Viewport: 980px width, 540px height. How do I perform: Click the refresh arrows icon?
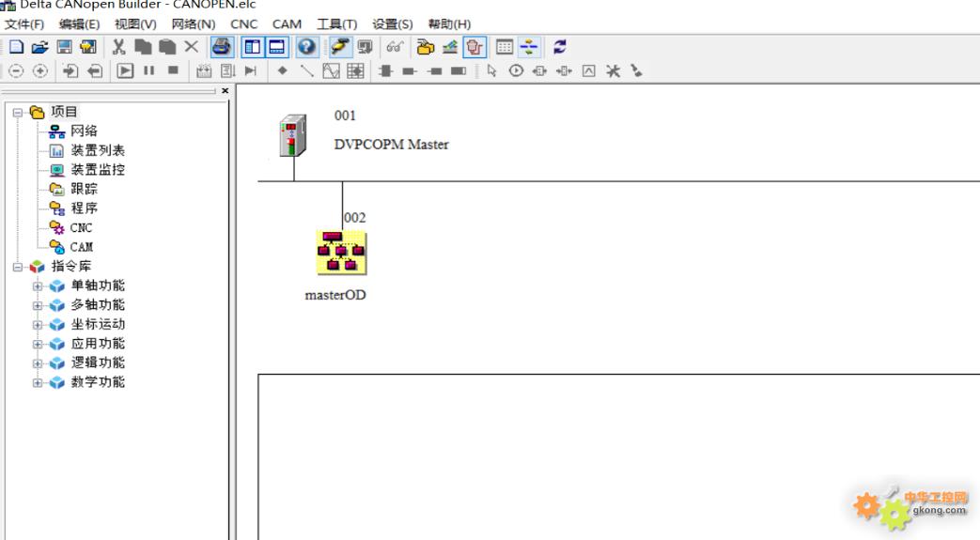[559, 47]
